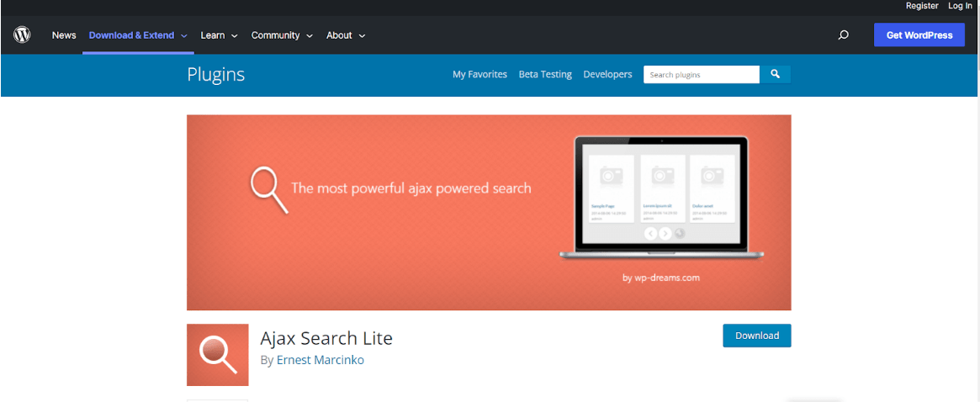Click the Register link
The height and width of the screenshot is (402, 980).
pos(922,6)
